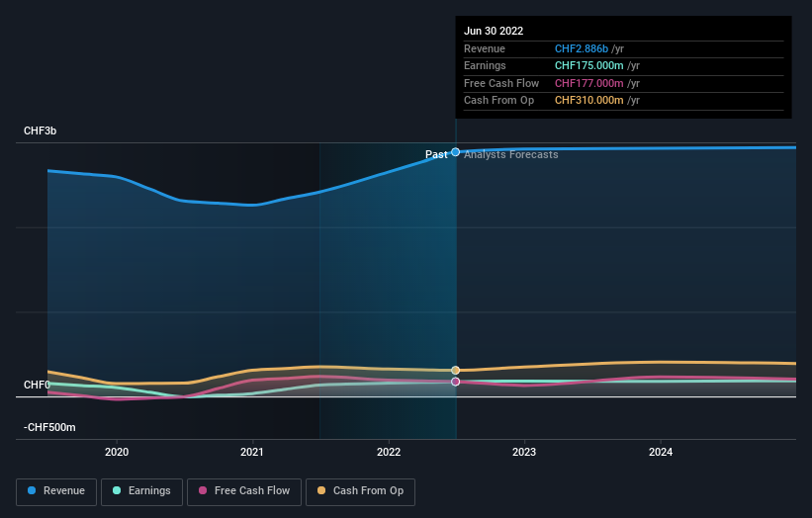The width and height of the screenshot is (812, 518).
Task: Click the Earnings label in tooltip
Action: 485,65
